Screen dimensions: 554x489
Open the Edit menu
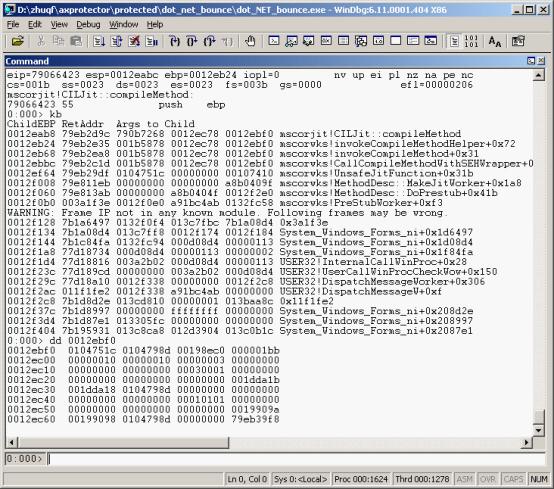click(x=35, y=24)
